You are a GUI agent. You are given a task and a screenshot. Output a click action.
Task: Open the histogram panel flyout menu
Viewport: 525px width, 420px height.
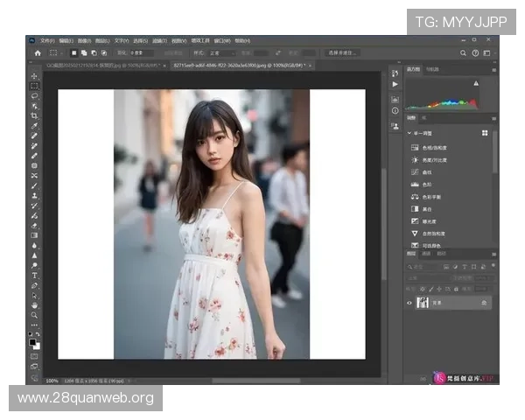[x=493, y=69]
